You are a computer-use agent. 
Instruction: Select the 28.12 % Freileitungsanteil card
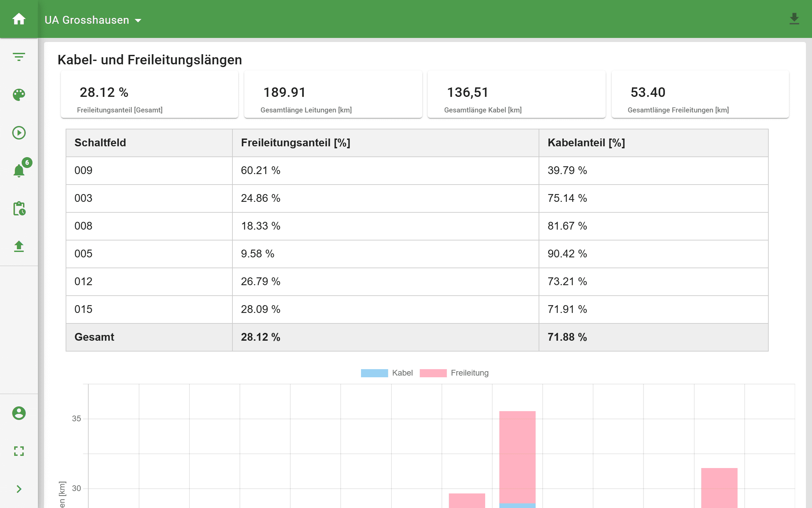tap(149, 94)
